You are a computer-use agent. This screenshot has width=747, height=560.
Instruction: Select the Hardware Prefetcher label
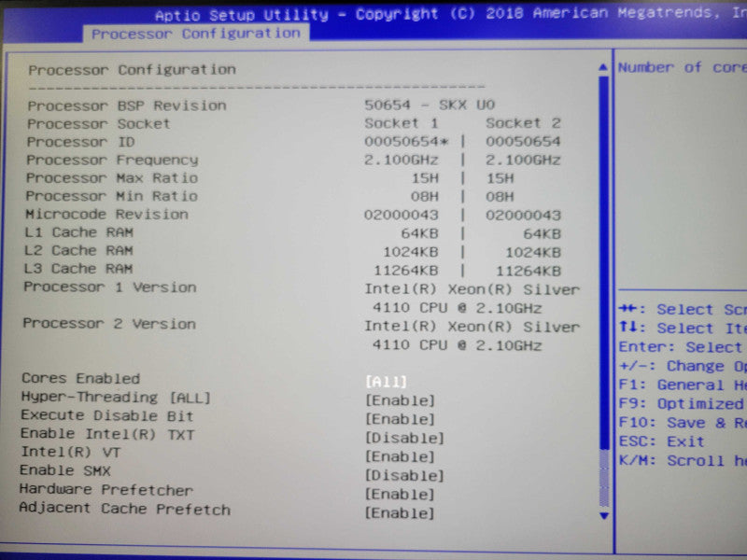coord(106,489)
